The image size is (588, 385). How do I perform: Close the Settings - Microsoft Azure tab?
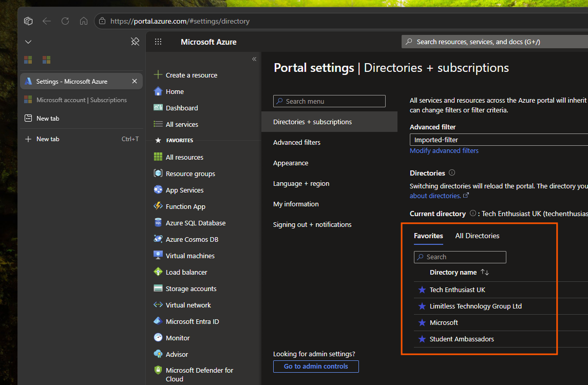click(135, 81)
